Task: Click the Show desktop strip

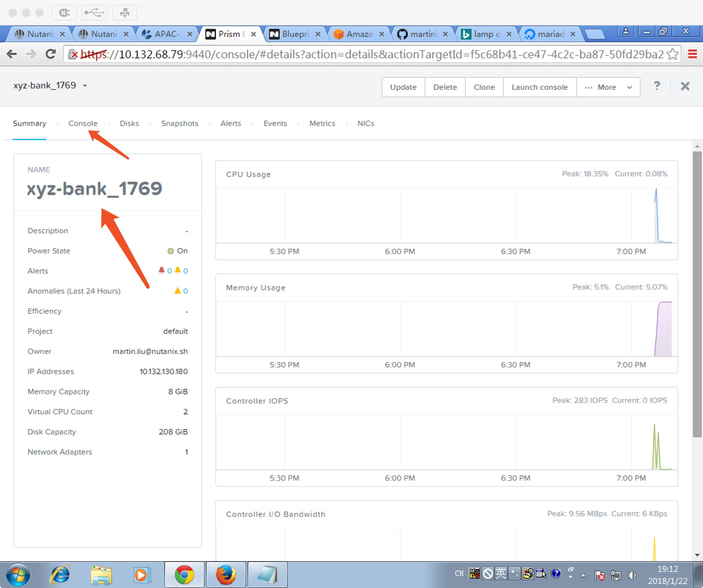Action: click(x=698, y=575)
